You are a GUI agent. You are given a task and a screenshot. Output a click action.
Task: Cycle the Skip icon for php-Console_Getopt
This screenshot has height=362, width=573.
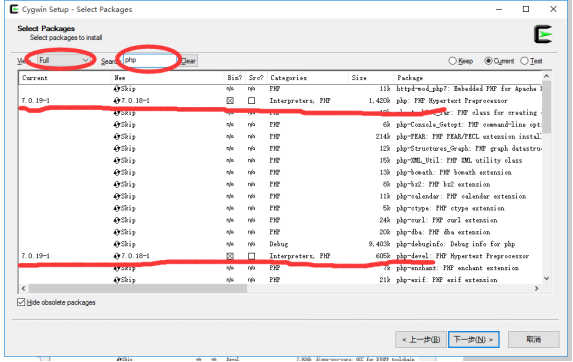pos(117,125)
